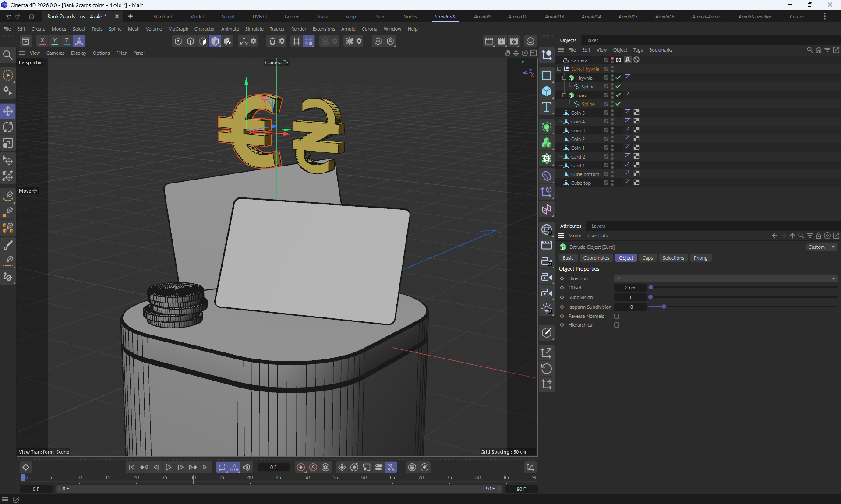Select the Move tool in left toolbar
The height and width of the screenshot is (504, 841).
tap(8, 111)
